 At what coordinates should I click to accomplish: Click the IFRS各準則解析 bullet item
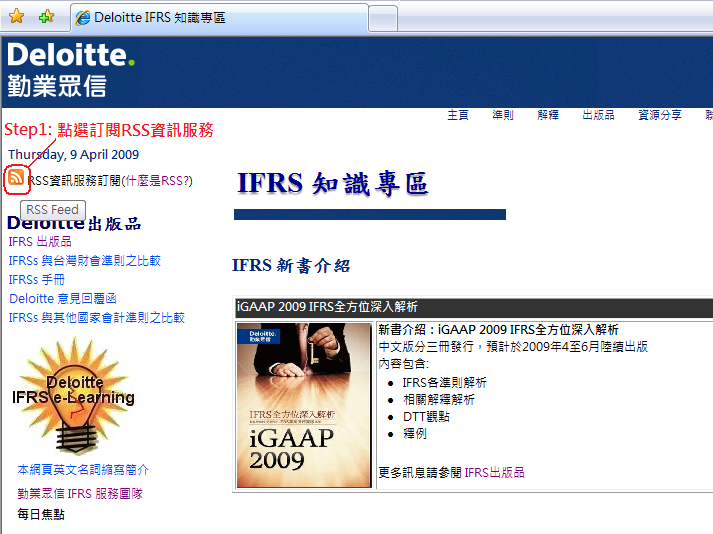coord(444,383)
